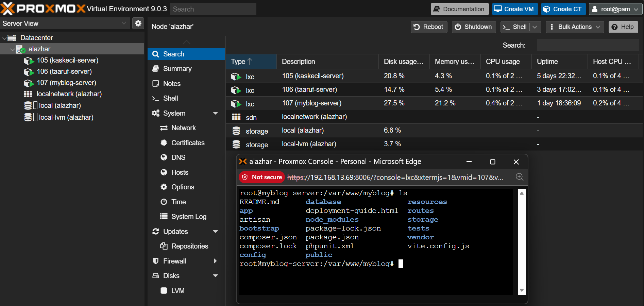Sort by the Type column header
This screenshot has width=644, height=306.
point(251,62)
